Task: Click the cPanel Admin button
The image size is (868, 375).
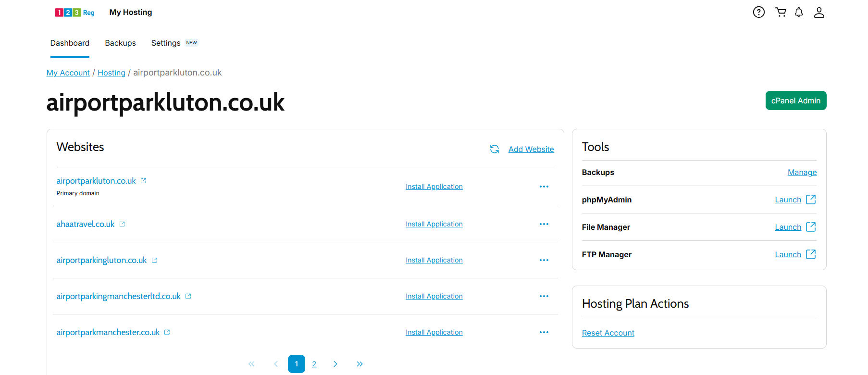Action: (796, 100)
